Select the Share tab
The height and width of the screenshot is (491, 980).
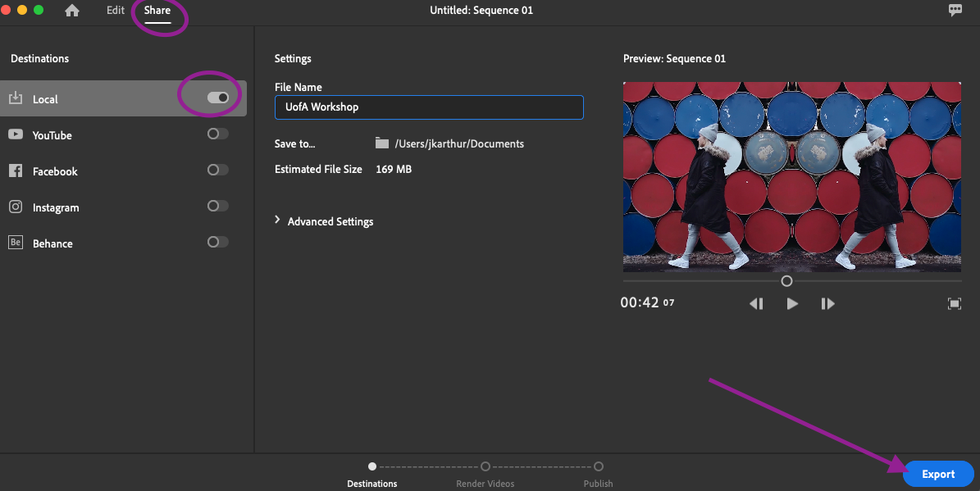tap(157, 11)
